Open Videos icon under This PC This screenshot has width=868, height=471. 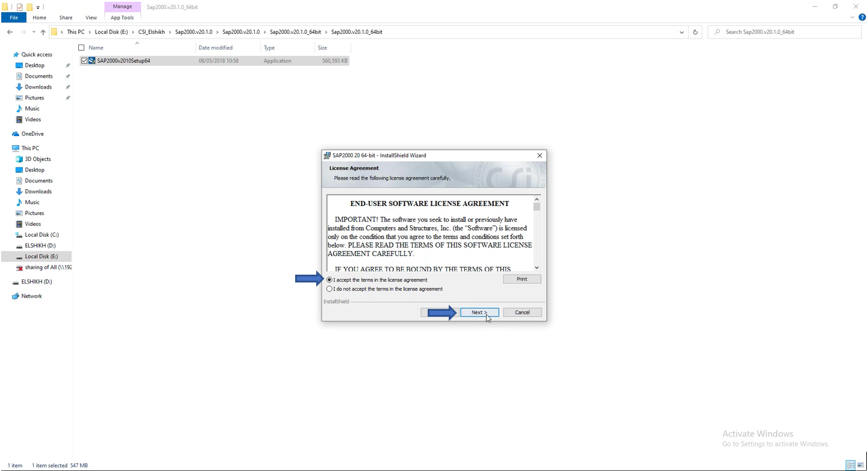point(19,224)
